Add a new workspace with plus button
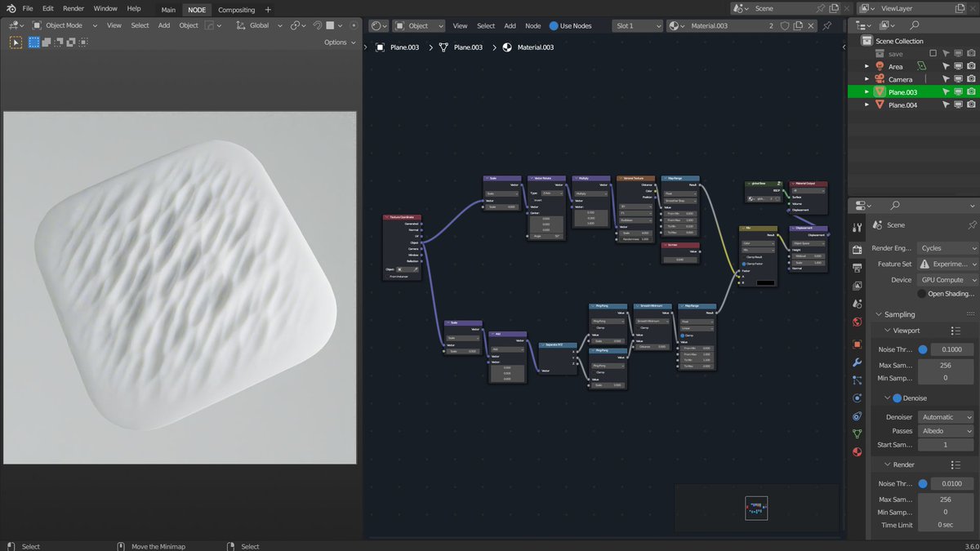Screen dimensions: 980x551 [x=268, y=10]
